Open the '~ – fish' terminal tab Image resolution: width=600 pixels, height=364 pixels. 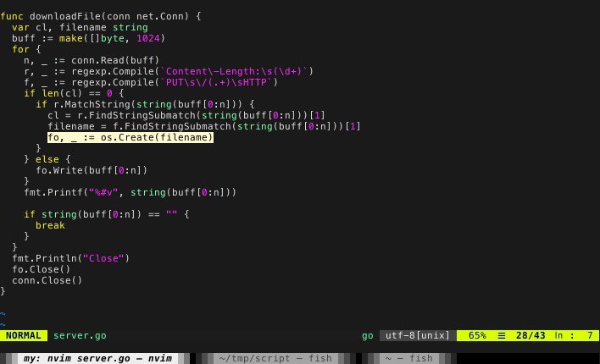408,358
